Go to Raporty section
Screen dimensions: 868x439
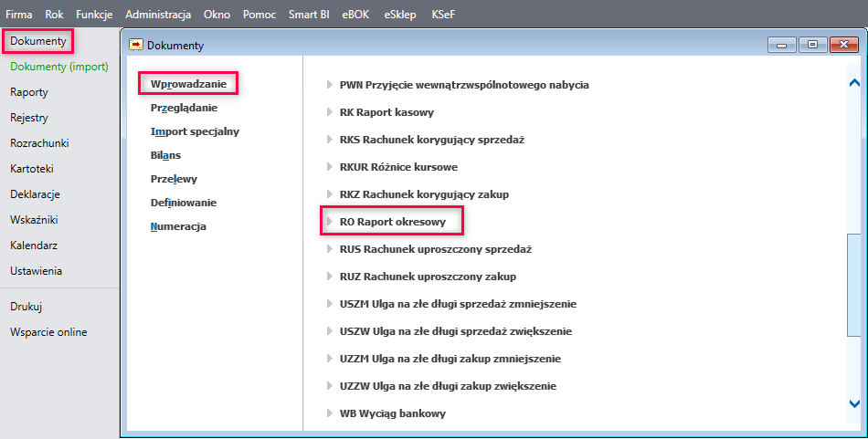click(x=29, y=92)
